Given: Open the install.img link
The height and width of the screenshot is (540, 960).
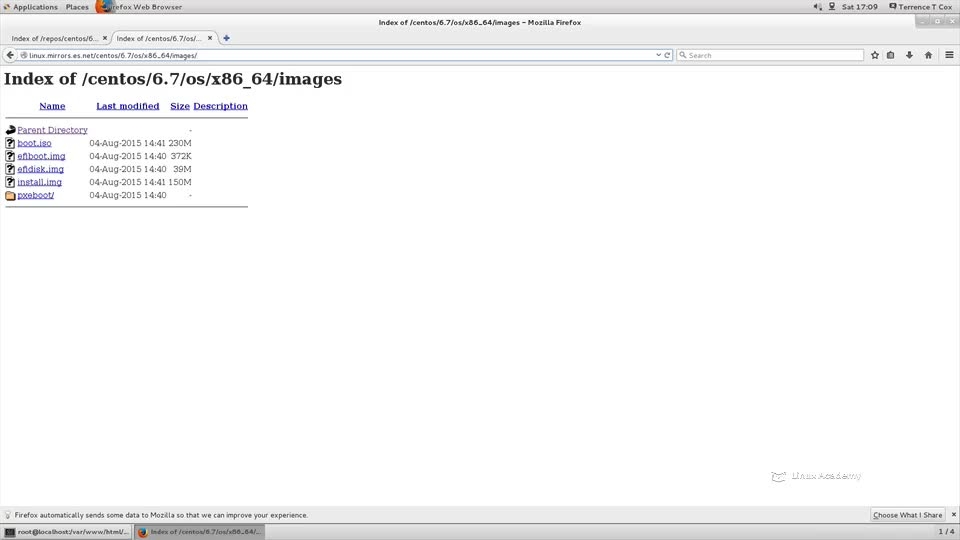Looking at the screenshot, I should (39, 182).
